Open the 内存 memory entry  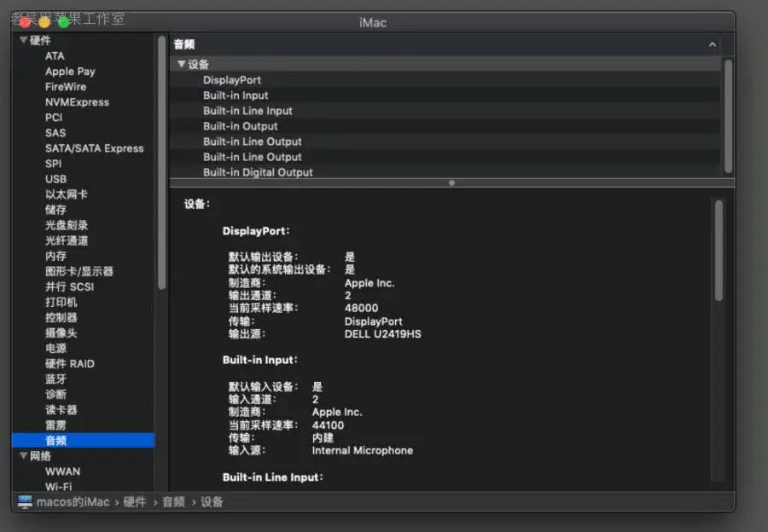pos(55,256)
